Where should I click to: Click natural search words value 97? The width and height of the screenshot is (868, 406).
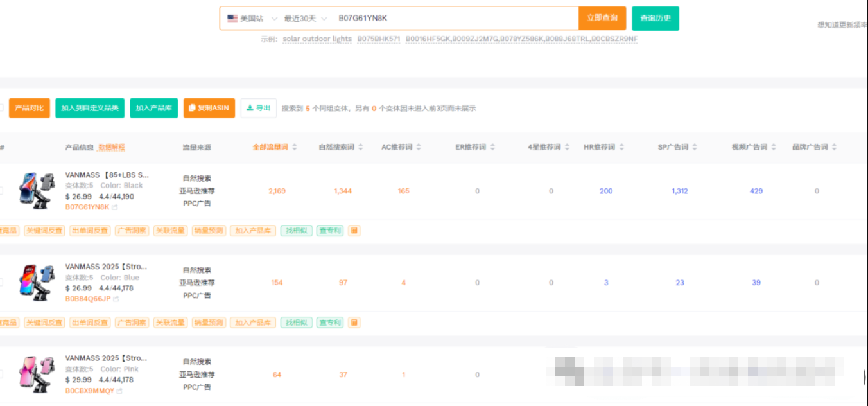tap(343, 283)
